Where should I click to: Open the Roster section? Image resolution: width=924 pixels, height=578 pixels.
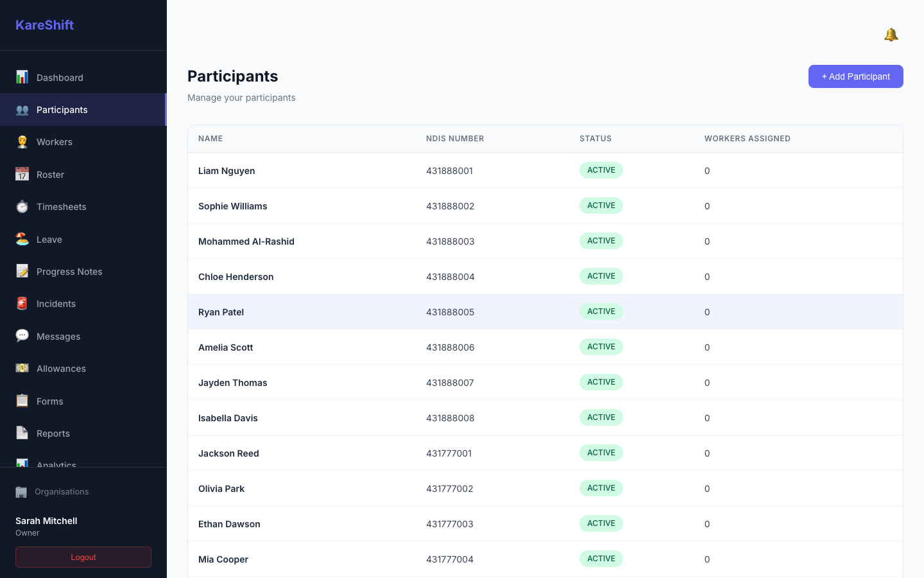point(83,174)
